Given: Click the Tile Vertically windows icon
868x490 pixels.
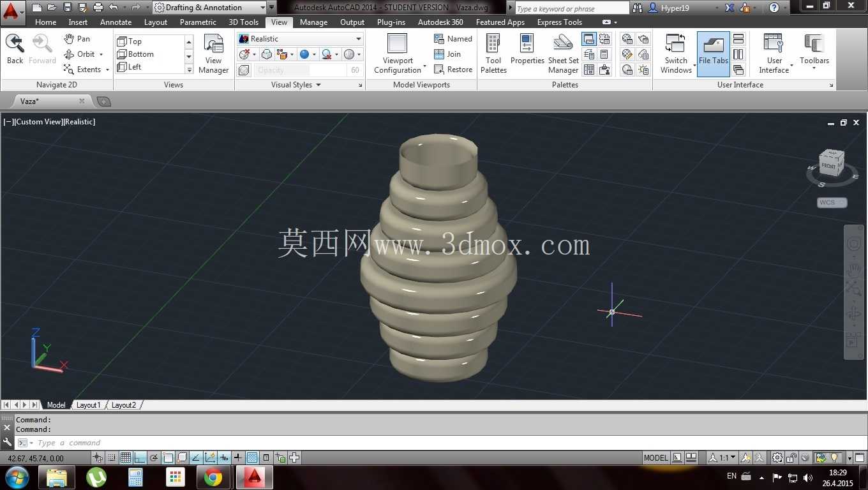Looking at the screenshot, I should 738,54.
